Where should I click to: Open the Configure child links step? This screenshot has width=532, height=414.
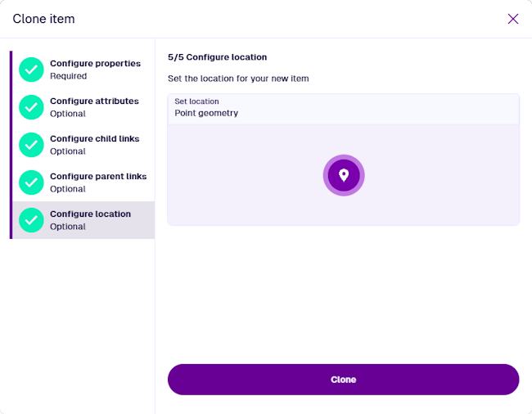click(94, 139)
